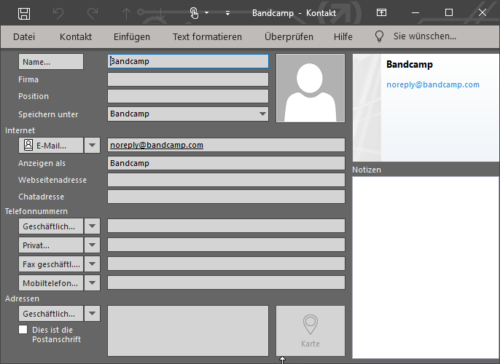This screenshot has width=500, height=364.
Task: Open the E-Mail type dropdown arrow
Action: (92, 146)
